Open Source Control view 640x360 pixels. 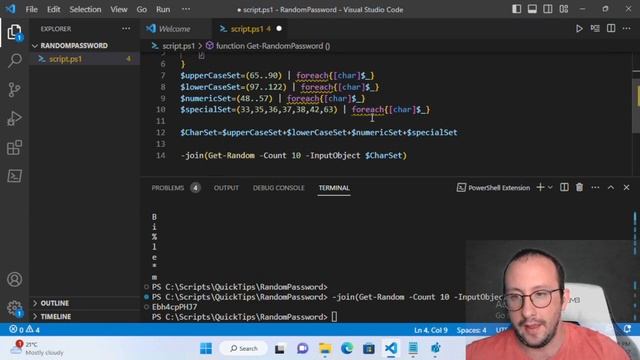pos(14,89)
